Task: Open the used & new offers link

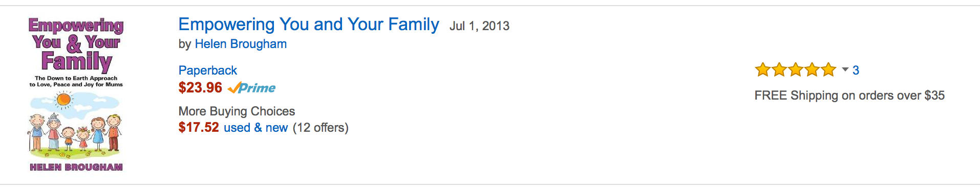Action: [x=255, y=128]
